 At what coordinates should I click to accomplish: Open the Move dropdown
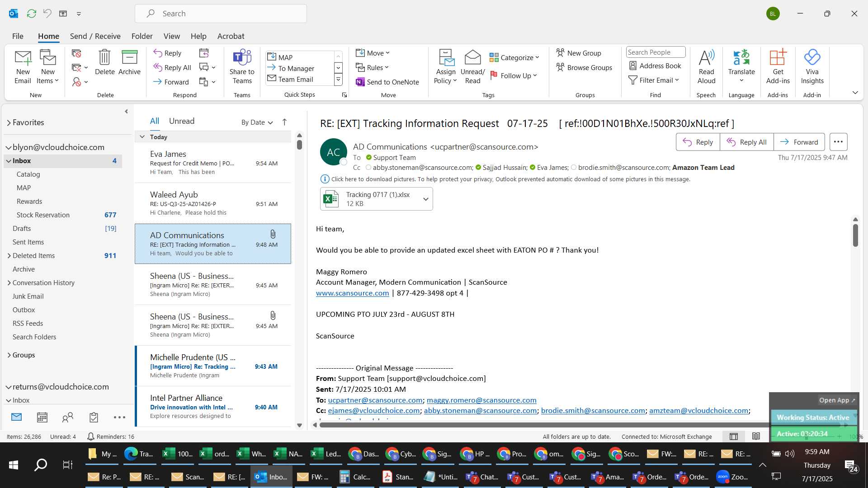coord(373,53)
